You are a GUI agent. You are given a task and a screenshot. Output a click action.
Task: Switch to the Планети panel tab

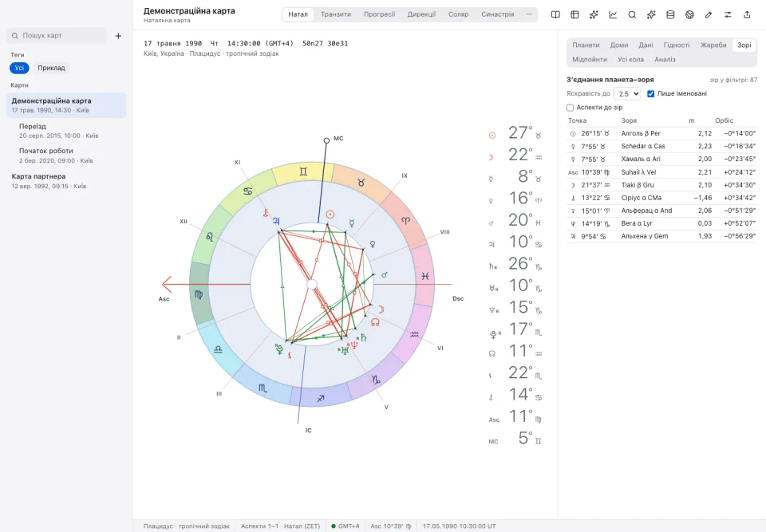pyautogui.click(x=586, y=45)
